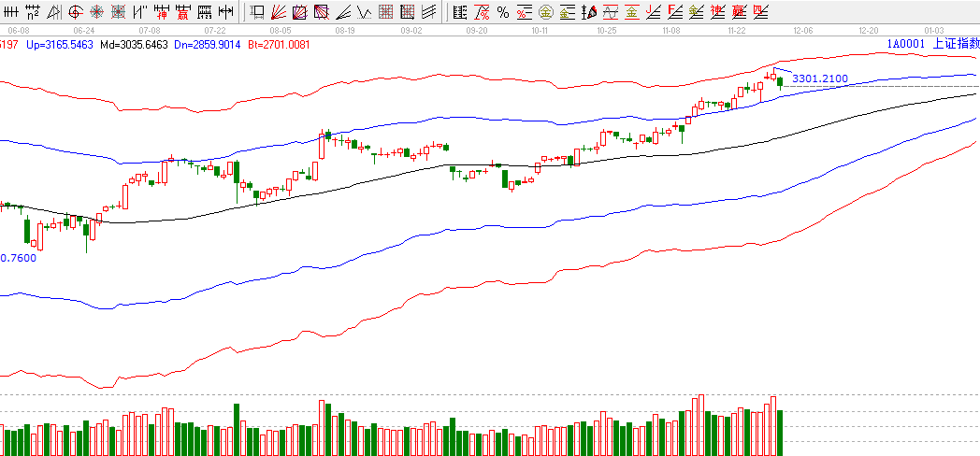This screenshot has height=456, width=980.
Task: Click the 11-22 date on time axis
Action: click(736, 31)
